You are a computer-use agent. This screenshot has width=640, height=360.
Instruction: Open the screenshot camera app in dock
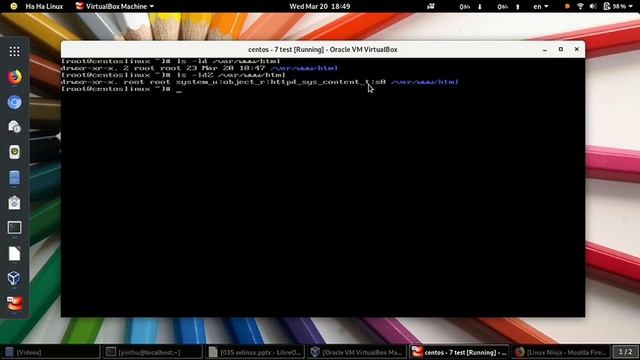coord(14,203)
